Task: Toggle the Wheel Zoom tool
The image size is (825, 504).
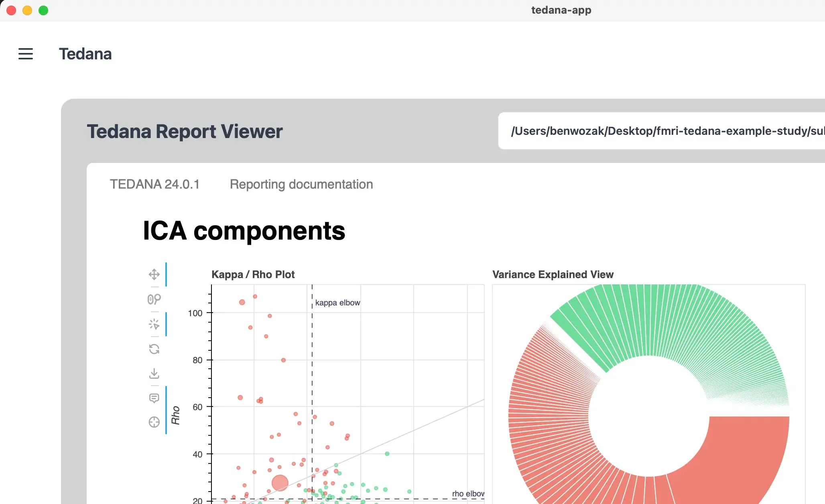Action: [154, 299]
